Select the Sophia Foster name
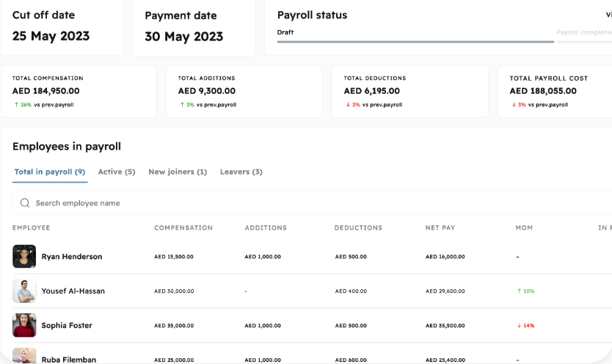Image resolution: width=612 pixels, height=364 pixels. pos(67,325)
